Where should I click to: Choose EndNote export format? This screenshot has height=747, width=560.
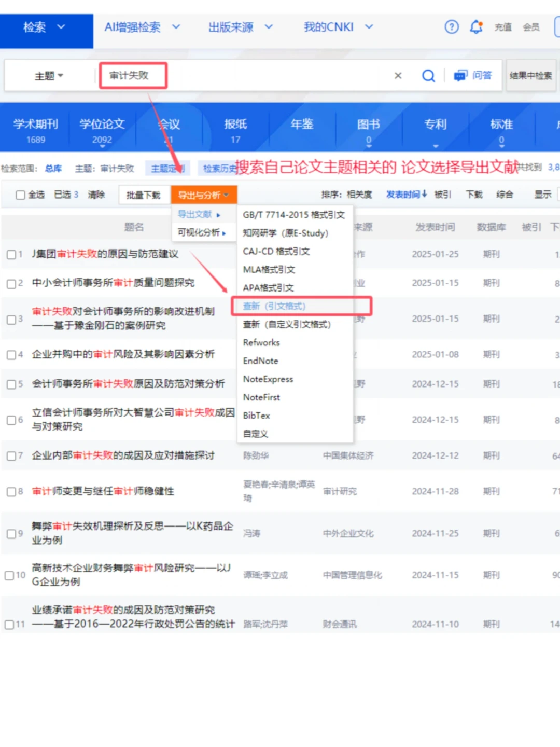click(x=261, y=361)
